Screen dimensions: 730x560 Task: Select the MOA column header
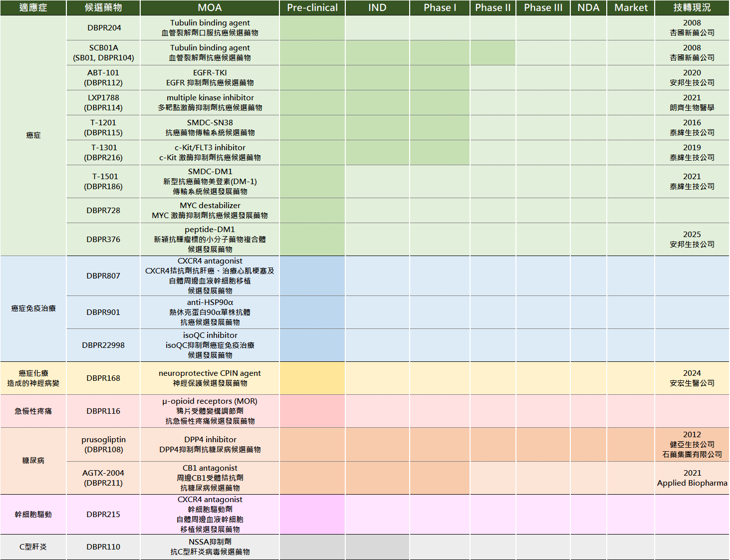pos(210,7)
